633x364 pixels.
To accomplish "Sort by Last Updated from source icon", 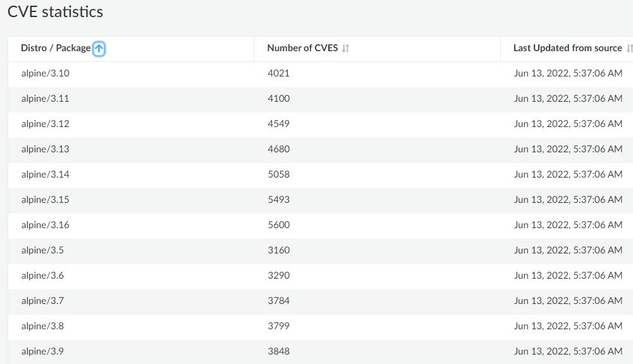I will (x=629, y=49).
